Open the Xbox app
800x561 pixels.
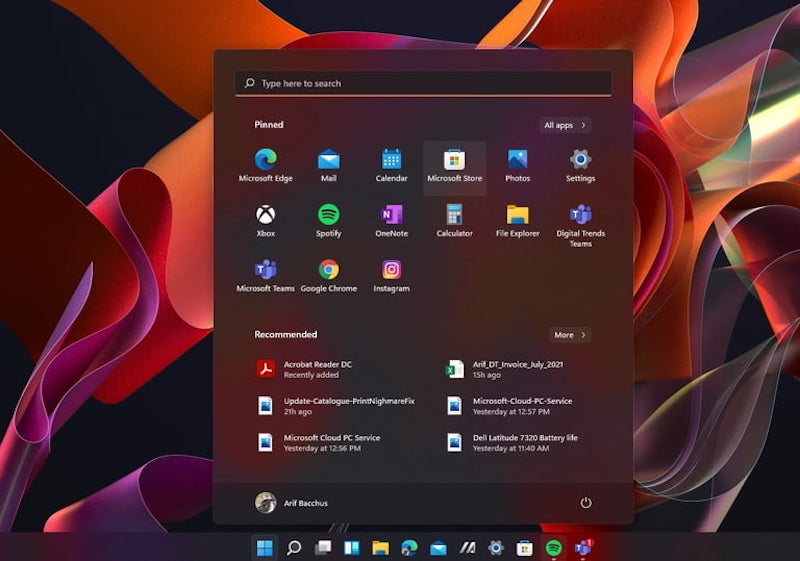click(265, 220)
